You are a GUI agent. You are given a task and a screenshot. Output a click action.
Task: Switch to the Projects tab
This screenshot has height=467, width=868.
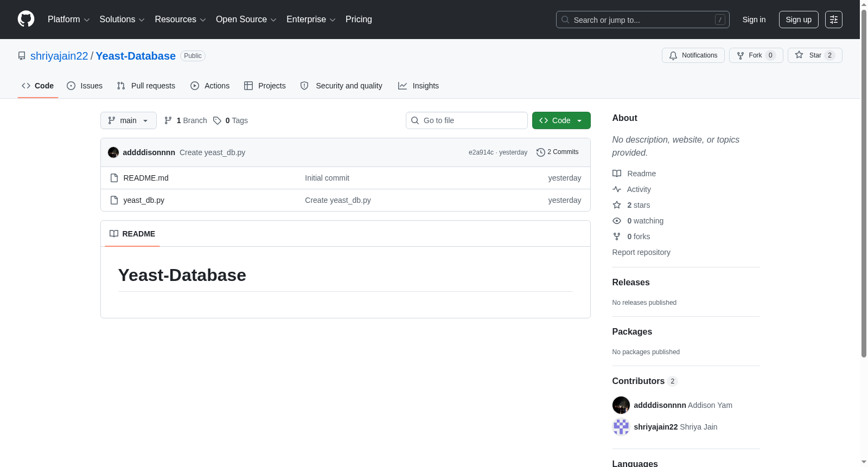click(x=265, y=86)
